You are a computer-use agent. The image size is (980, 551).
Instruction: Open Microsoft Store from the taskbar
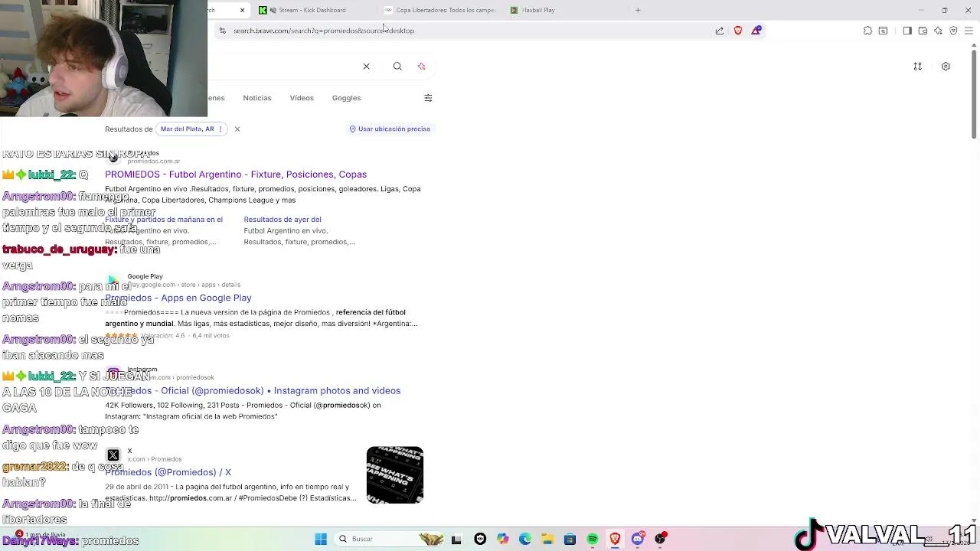pyautogui.click(x=570, y=539)
